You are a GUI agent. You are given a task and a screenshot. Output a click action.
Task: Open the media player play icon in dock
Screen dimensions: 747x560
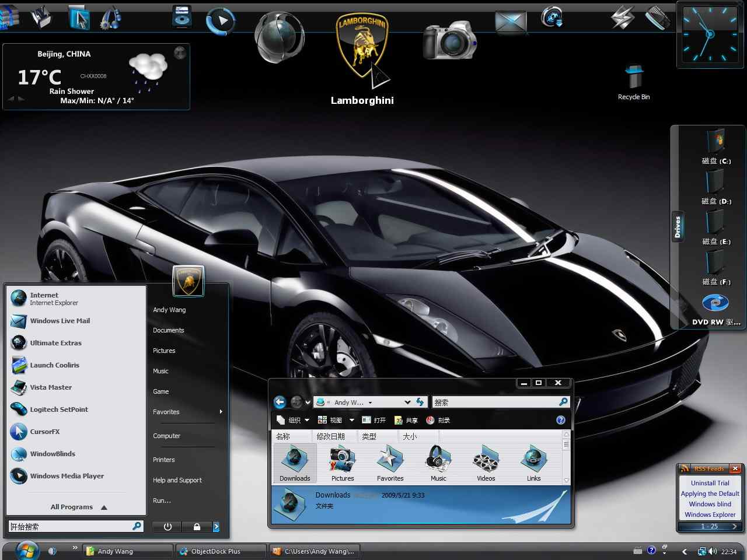click(x=221, y=22)
